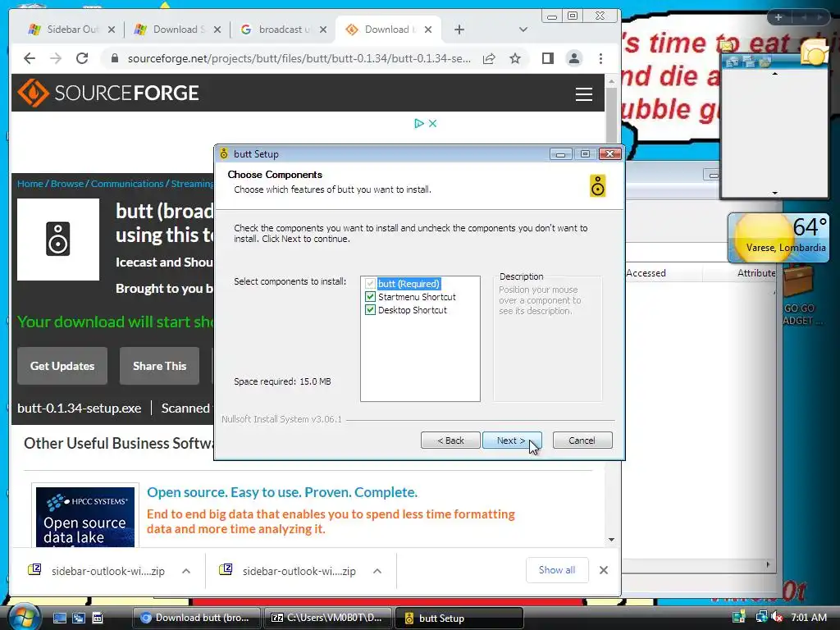Screen dimensions: 840x630
Task: Click the Communications breadcrumb link
Action: click(x=127, y=184)
